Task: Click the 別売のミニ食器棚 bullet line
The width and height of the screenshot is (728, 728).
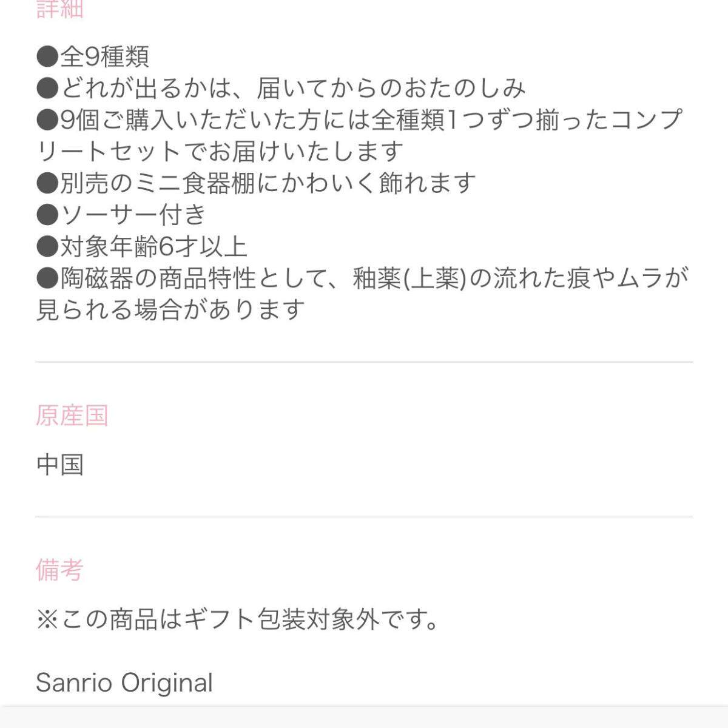Action: (255, 183)
